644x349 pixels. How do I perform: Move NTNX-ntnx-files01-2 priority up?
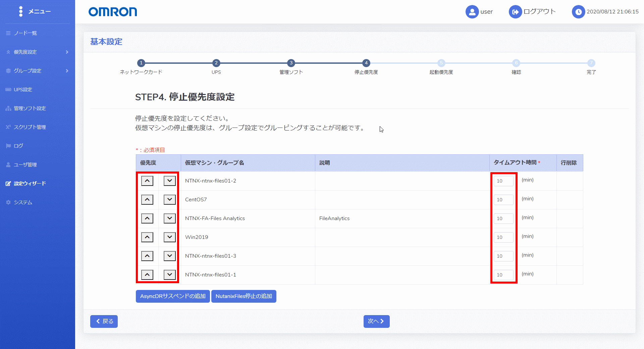click(147, 181)
